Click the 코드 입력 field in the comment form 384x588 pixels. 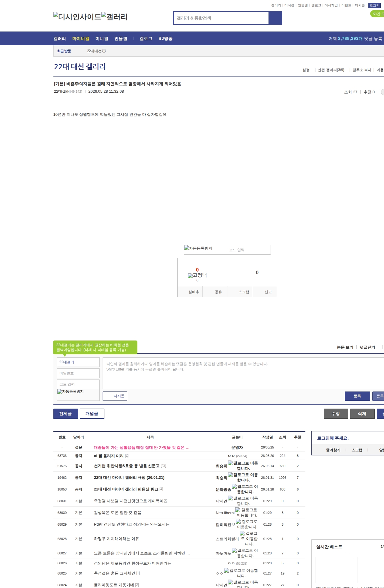coord(78,384)
